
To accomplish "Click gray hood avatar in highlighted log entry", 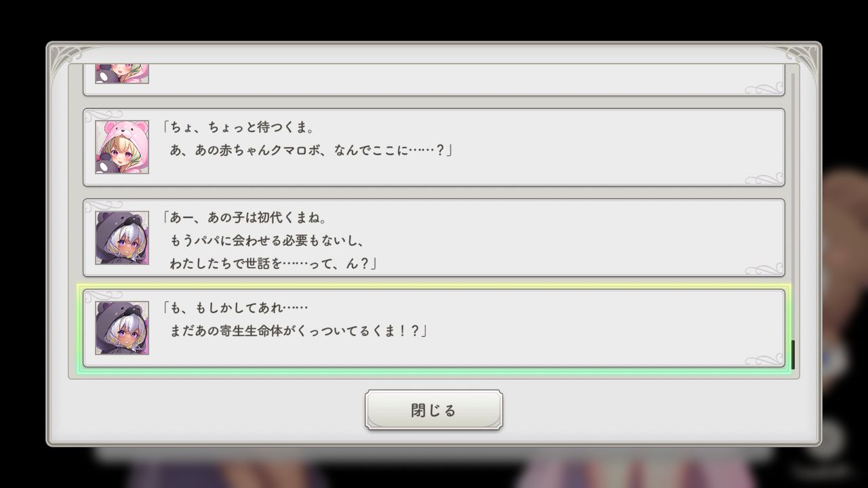I will pos(122,328).
